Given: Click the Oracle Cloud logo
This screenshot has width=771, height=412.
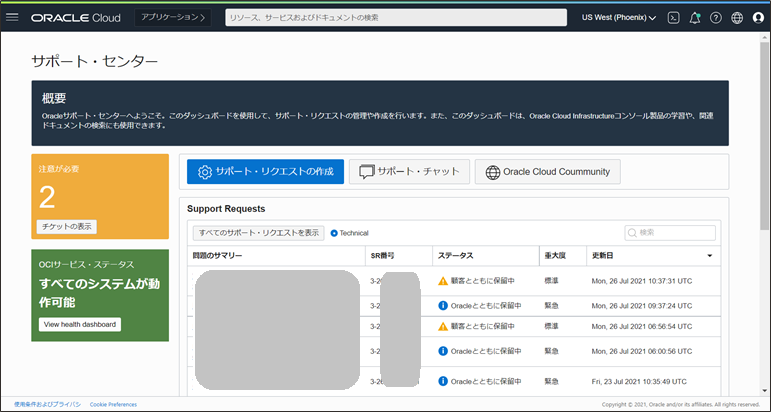Looking at the screenshot, I should coord(76,18).
